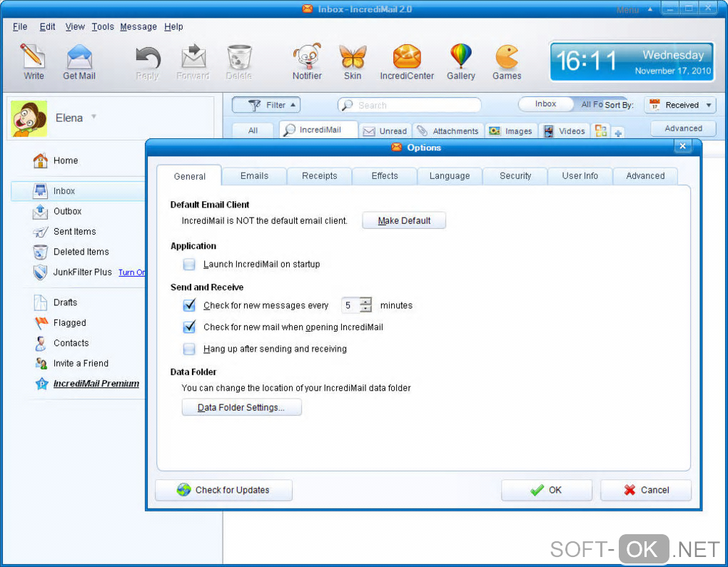Viewport: 728px width, 567px height.
Task: Click the minutes spinner arrows
Action: (x=366, y=305)
